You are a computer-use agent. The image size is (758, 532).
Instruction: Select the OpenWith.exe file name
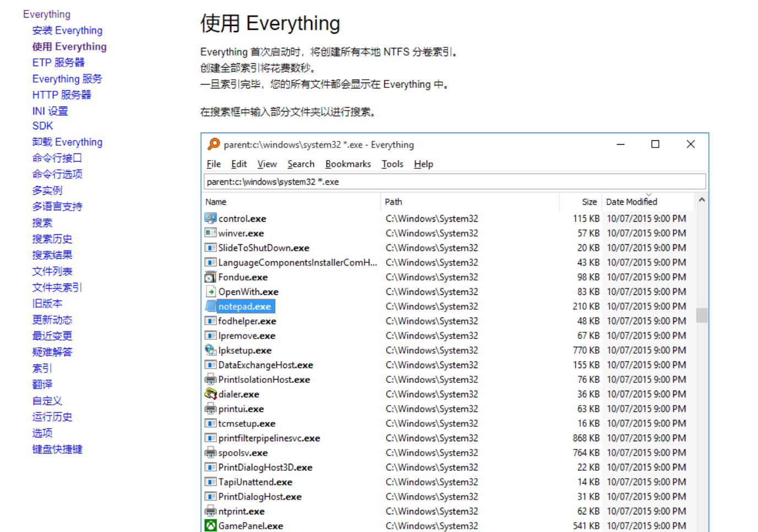point(248,292)
